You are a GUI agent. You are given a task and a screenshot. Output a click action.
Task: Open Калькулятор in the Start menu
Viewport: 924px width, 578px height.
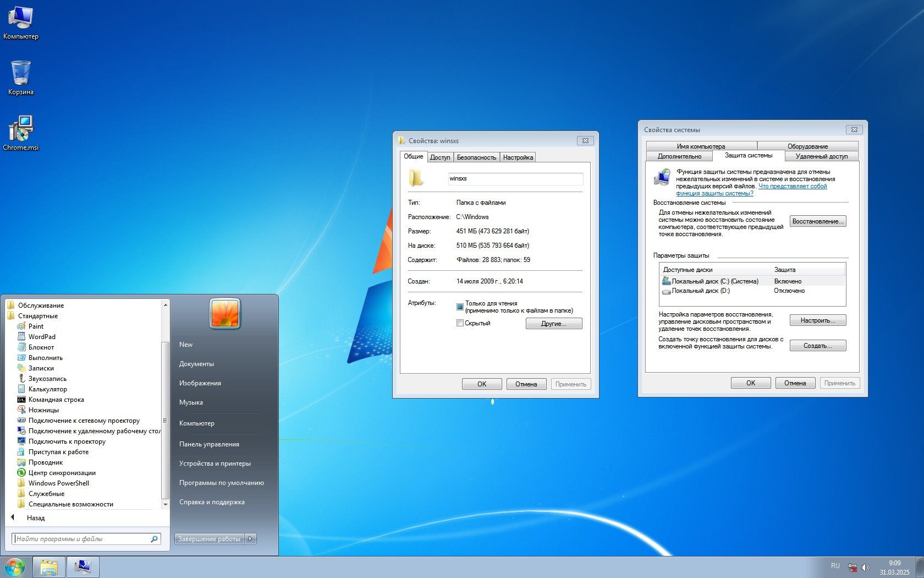pyautogui.click(x=47, y=389)
